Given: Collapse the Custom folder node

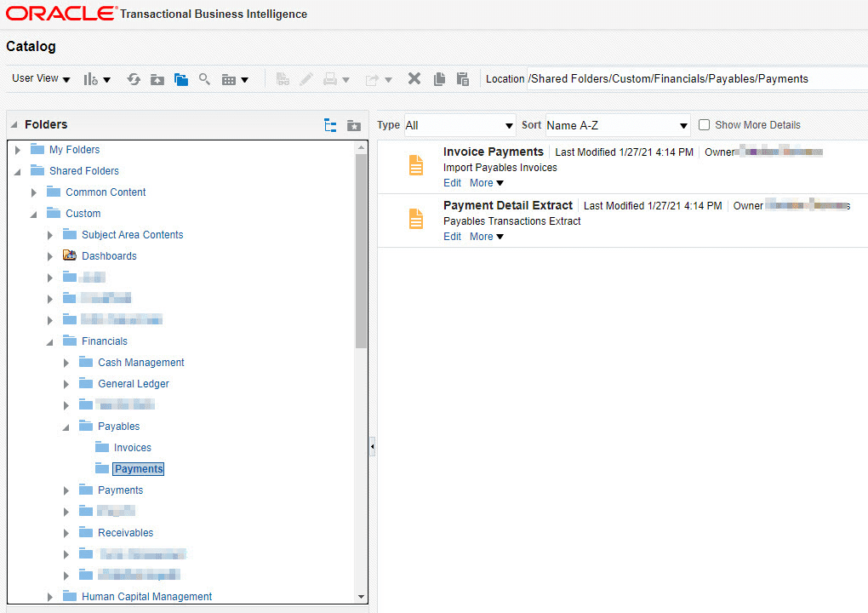Looking at the screenshot, I should tap(33, 215).
